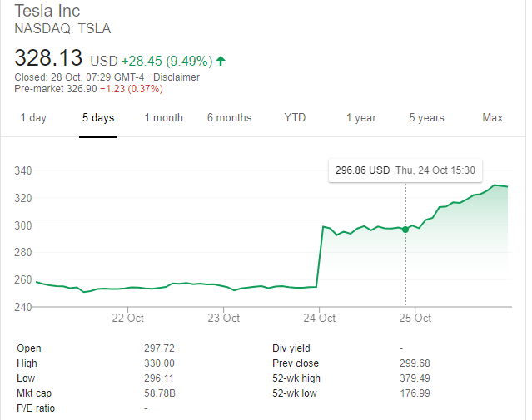532x420 pixels.
Task: Show the 6 months chart range
Action: tap(229, 117)
